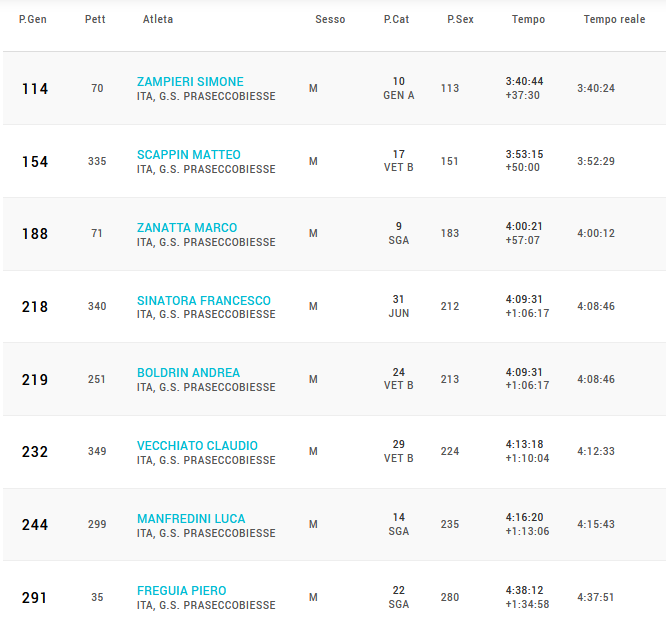Sort by the P.Gen column header

(33, 20)
